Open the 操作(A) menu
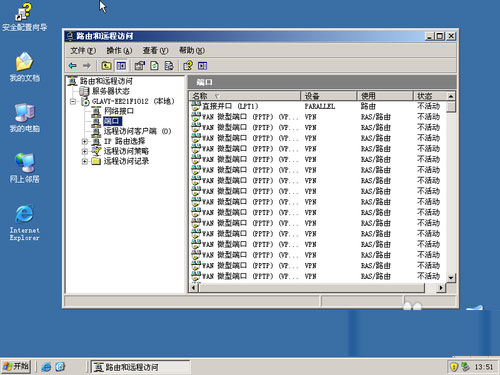This screenshot has height=375, width=500. tap(119, 50)
